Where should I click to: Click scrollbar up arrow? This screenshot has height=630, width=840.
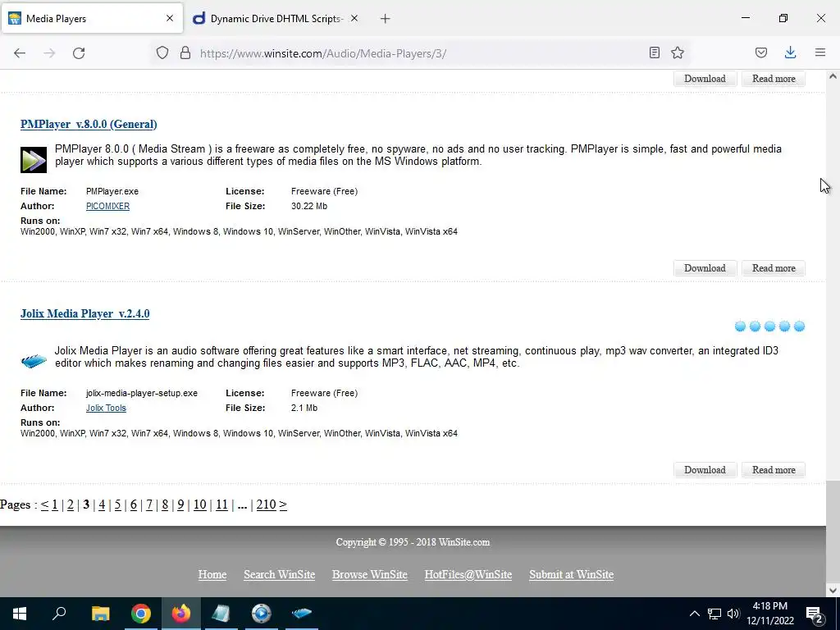point(833,76)
